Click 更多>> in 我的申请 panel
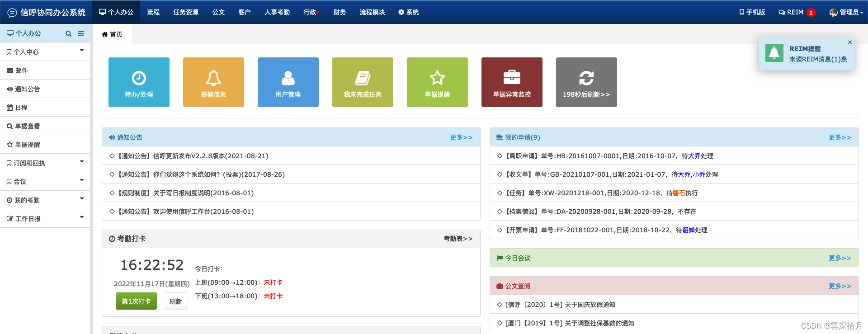Screen dimensions: 868x334 coord(840,137)
